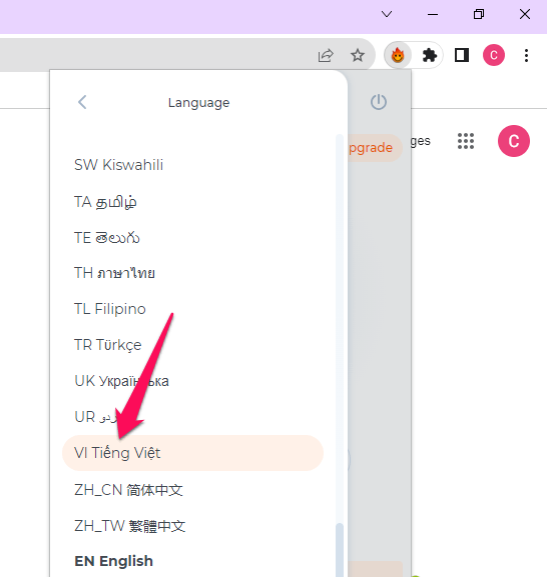Choose TR Türkçe language
Viewport: 548px width, 579px height.
click(193, 345)
